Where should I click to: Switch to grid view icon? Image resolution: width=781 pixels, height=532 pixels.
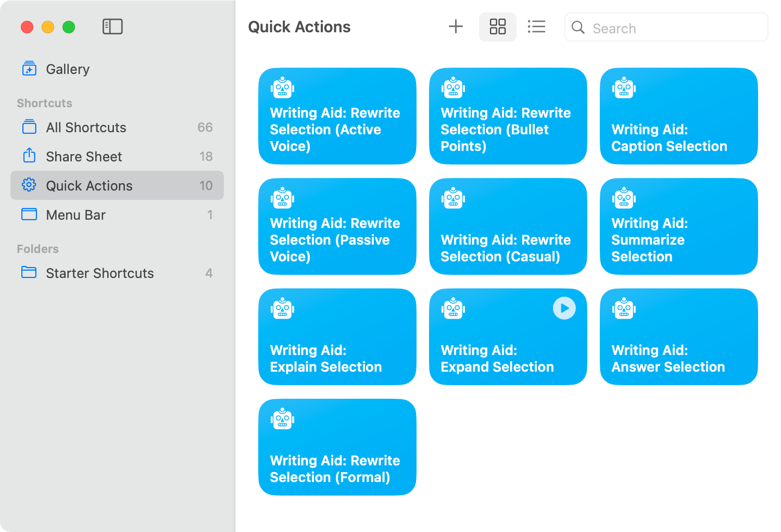[498, 27]
